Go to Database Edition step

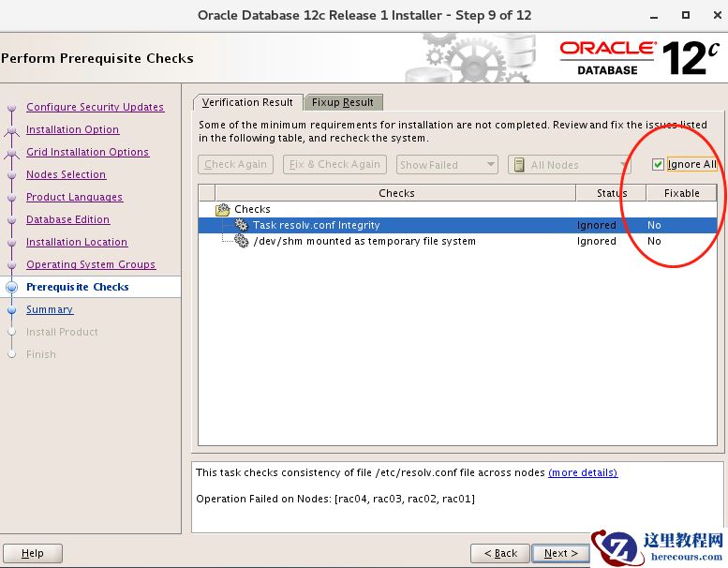coord(67,219)
